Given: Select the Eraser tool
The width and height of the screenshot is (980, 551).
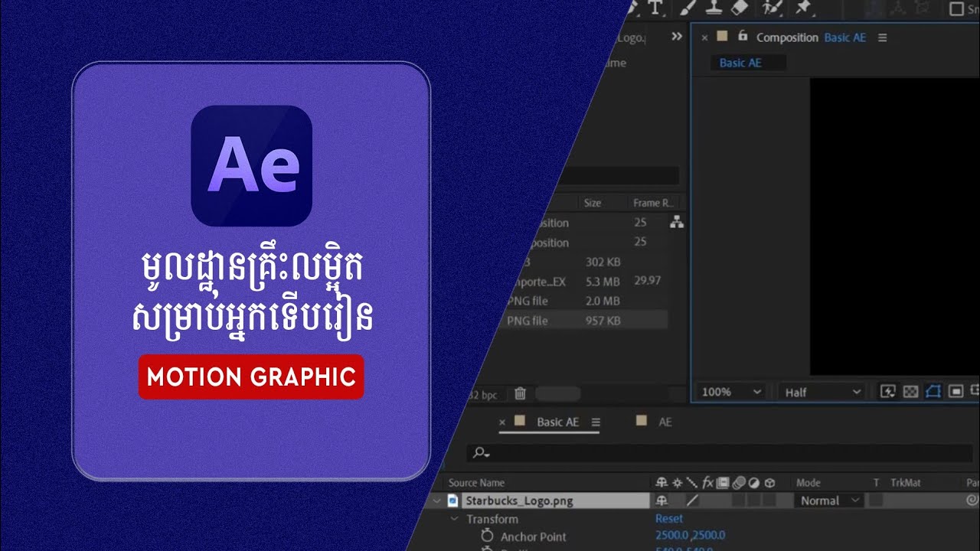Looking at the screenshot, I should [x=739, y=8].
